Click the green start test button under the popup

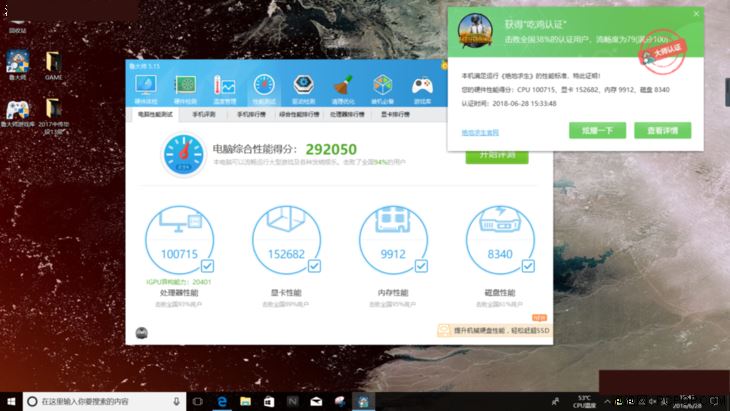[497, 157]
